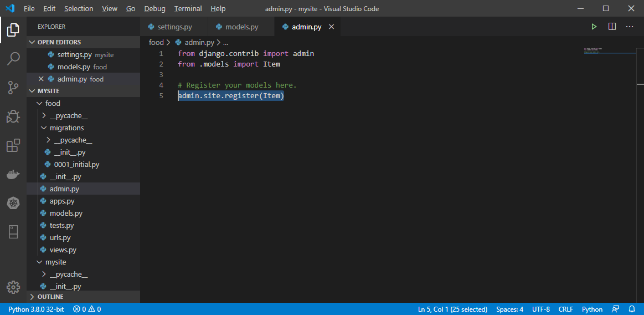Change end of line sequence CRLF
The image size is (644, 315).
(566, 309)
